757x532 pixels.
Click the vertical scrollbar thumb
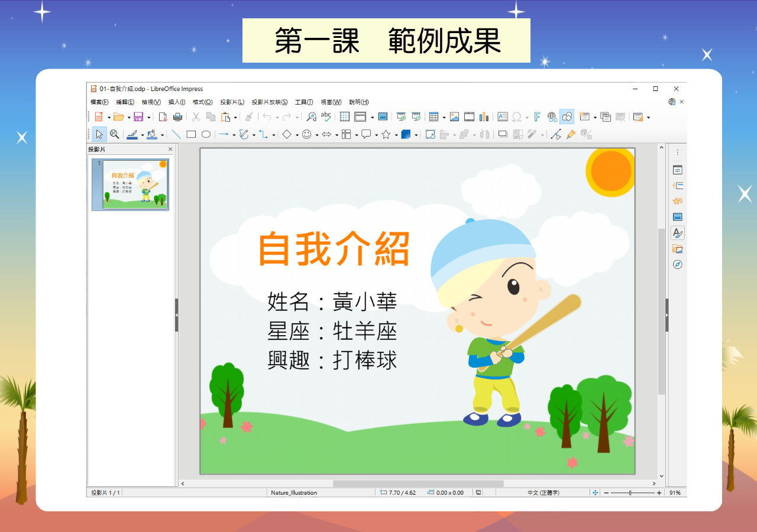click(x=661, y=312)
